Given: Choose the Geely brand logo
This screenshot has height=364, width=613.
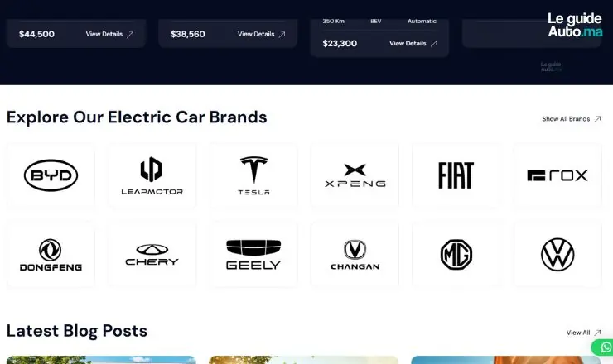Looking at the screenshot, I should tap(253, 255).
